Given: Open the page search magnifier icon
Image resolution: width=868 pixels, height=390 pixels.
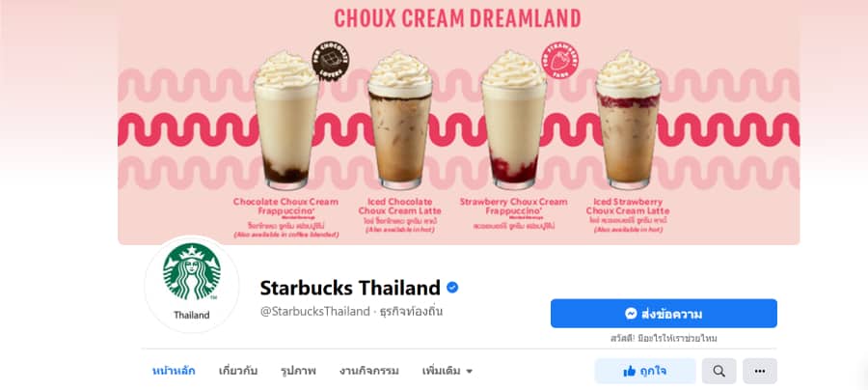Looking at the screenshot, I should pyautogui.click(x=719, y=371).
